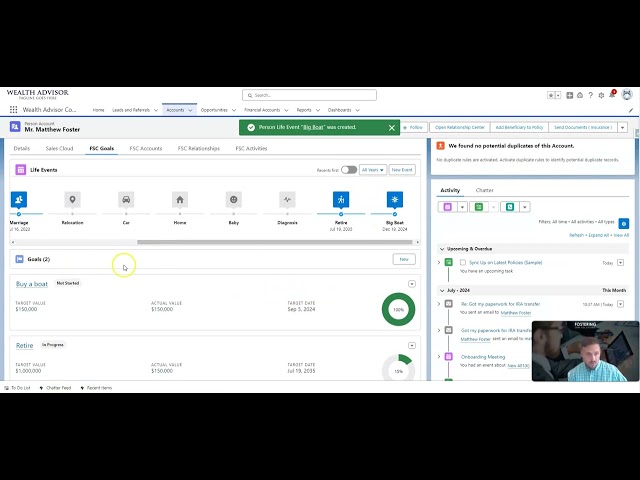
Task: Click in the global Search field
Action: coord(309,95)
